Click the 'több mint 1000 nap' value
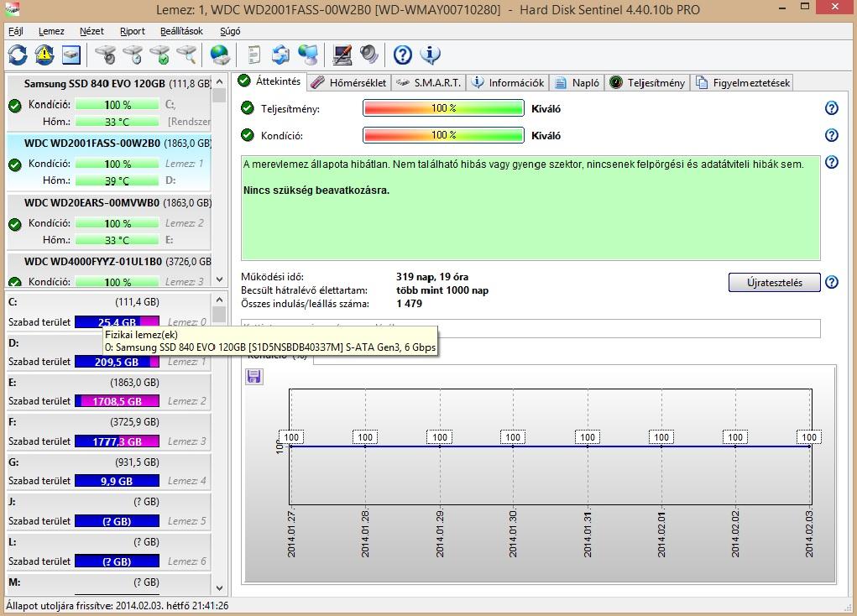The width and height of the screenshot is (857, 616). point(442,290)
